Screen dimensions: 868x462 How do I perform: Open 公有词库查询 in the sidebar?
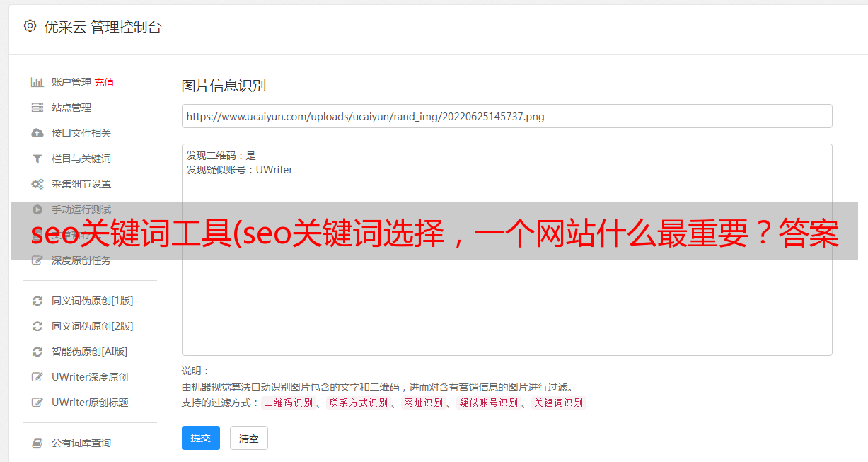click(81, 443)
